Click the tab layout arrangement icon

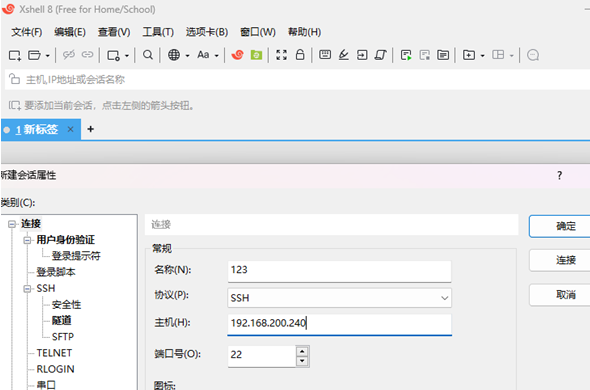498,55
